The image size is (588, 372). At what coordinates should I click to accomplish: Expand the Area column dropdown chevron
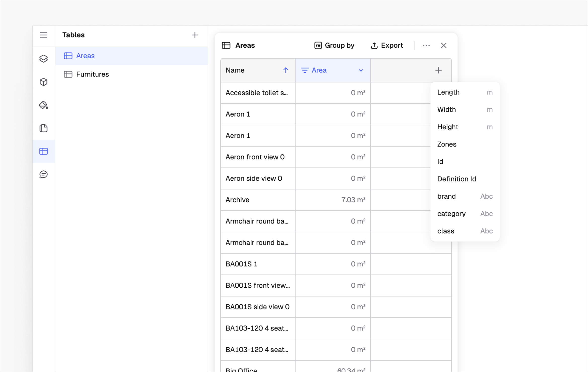click(361, 70)
